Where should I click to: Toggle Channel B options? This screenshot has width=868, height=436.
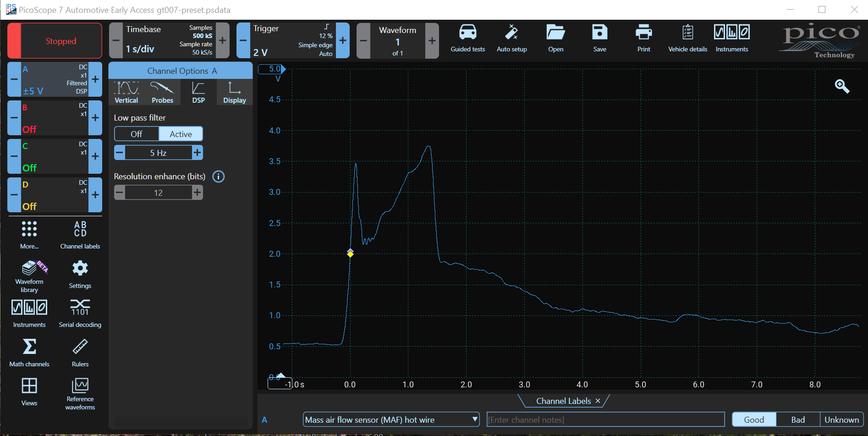click(x=55, y=118)
